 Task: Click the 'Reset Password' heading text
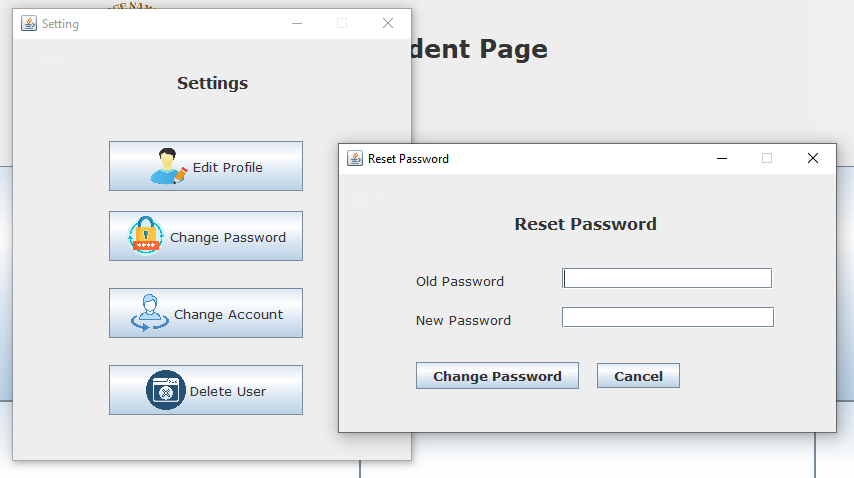click(x=585, y=224)
